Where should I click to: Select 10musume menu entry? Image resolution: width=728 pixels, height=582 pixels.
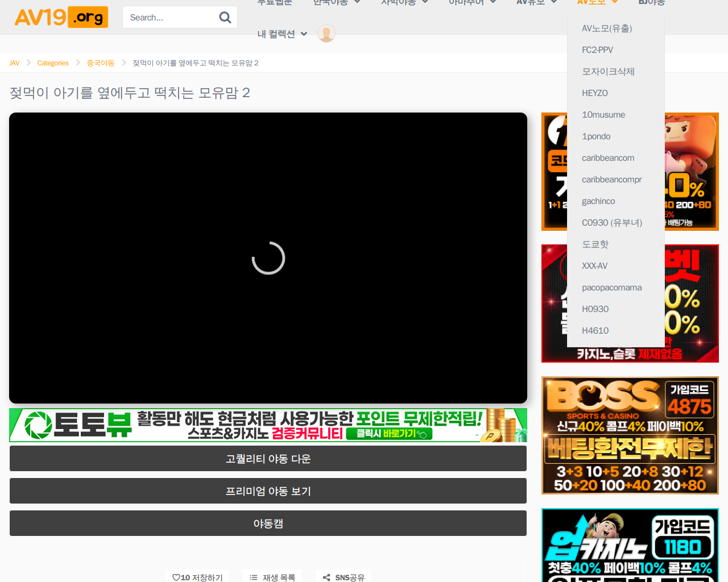click(x=603, y=115)
